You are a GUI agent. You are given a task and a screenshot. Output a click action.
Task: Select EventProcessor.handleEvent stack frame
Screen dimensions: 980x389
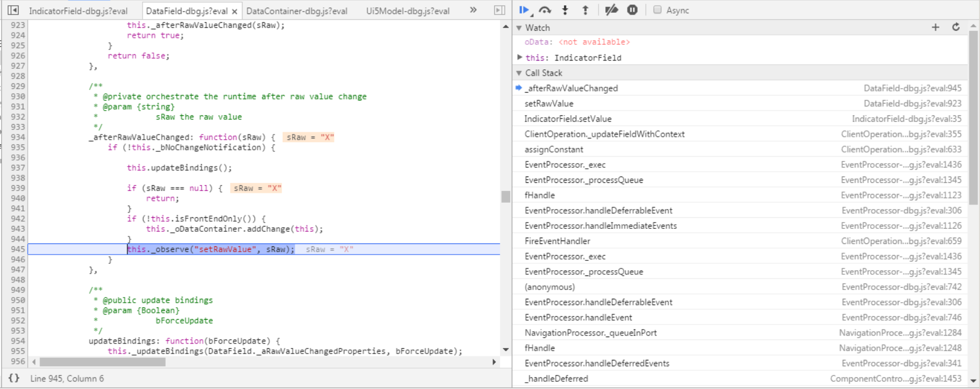click(x=740, y=317)
